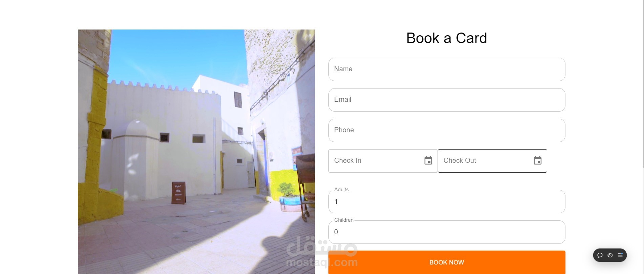Toggle the pill-shaped switch icon in floating toolbar
The width and height of the screenshot is (644, 274).
click(610, 255)
